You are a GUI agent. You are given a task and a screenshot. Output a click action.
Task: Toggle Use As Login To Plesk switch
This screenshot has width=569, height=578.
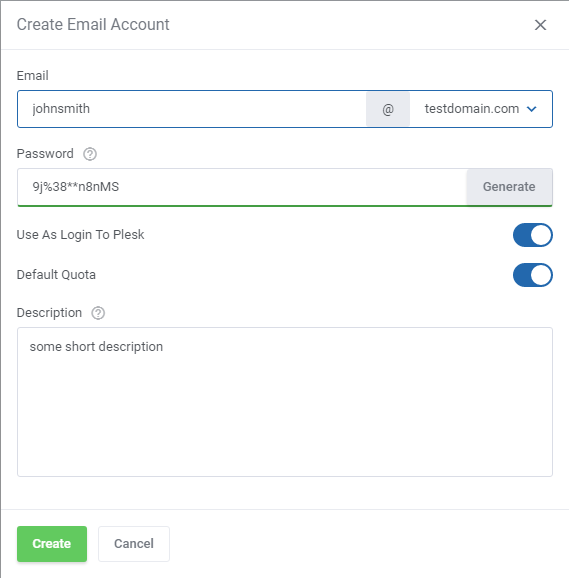(533, 235)
